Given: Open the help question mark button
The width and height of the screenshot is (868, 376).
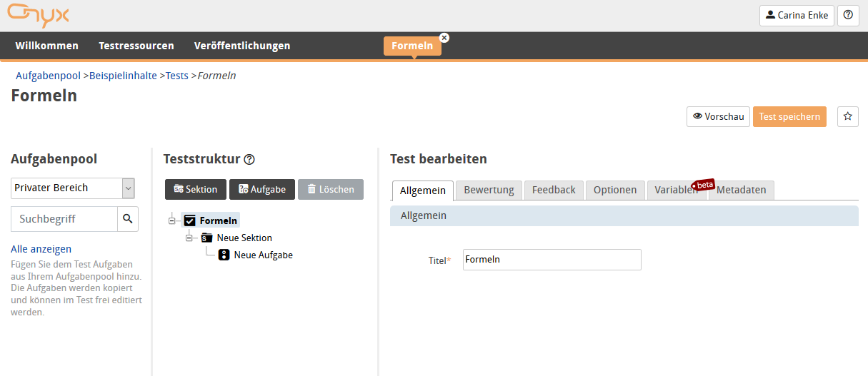Looking at the screenshot, I should (x=848, y=15).
